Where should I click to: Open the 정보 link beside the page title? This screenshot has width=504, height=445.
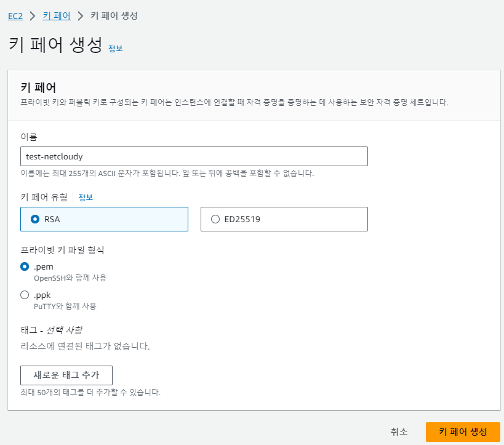pyautogui.click(x=116, y=49)
